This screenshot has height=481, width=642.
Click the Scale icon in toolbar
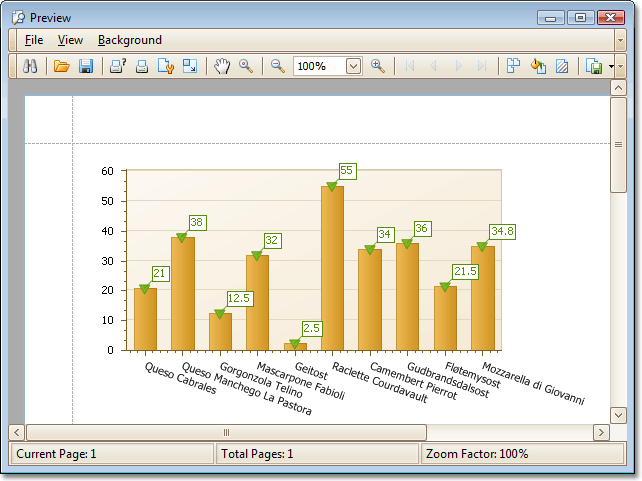190,66
